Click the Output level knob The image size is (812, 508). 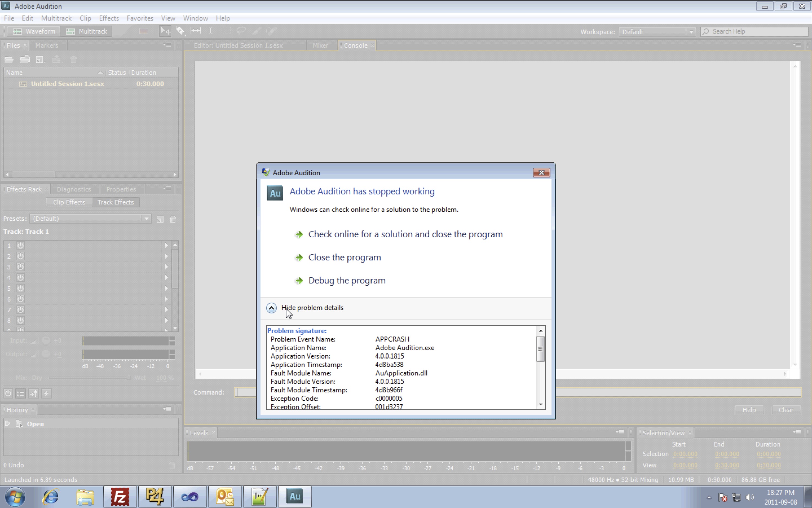[x=46, y=354]
